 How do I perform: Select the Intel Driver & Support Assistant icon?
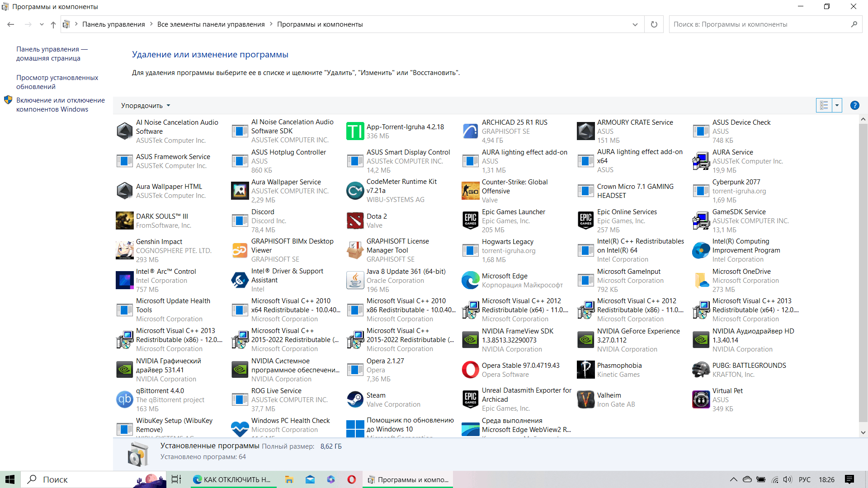[240, 281]
